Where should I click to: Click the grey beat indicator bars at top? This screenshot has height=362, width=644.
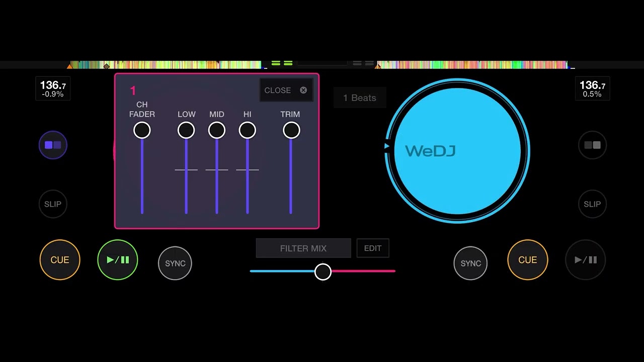(363, 63)
